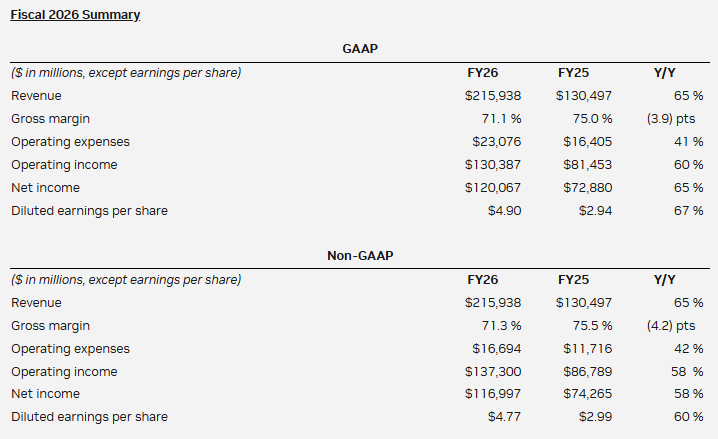Click Non-GAAP operating income $137,300
718x439 pixels.
click(x=493, y=371)
